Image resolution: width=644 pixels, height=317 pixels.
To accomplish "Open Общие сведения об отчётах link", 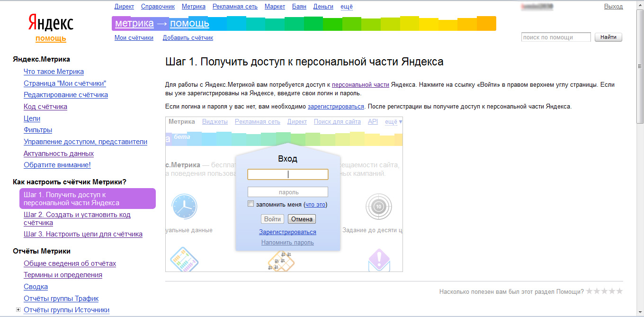I will [x=70, y=263].
